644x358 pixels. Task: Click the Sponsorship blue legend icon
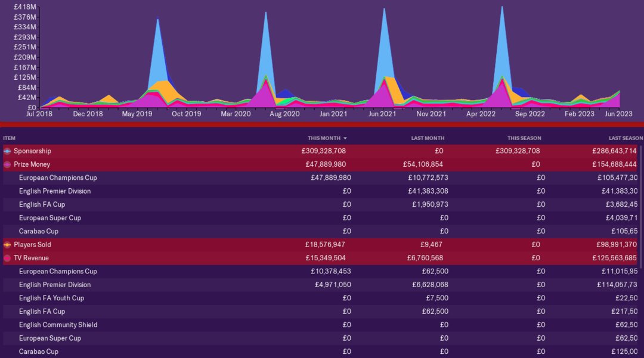click(7, 151)
